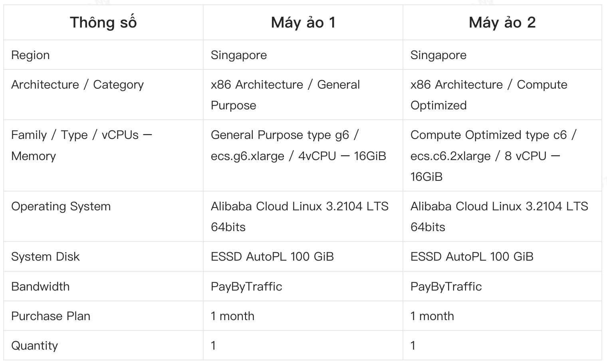Select Singapore under Máy ảo 2
The width and height of the screenshot is (607, 364).
[x=438, y=55]
